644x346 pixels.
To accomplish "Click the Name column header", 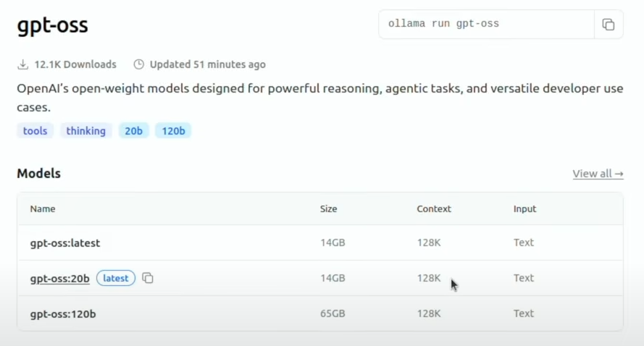I will (43, 208).
